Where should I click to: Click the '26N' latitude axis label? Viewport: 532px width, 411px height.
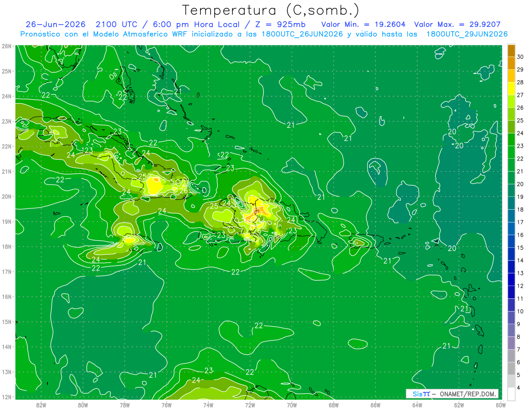click(x=7, y=46)
